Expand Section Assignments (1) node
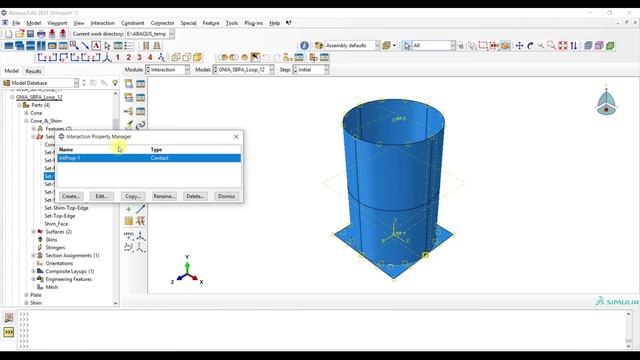640x360 pixels. click(x=33, y=256)
